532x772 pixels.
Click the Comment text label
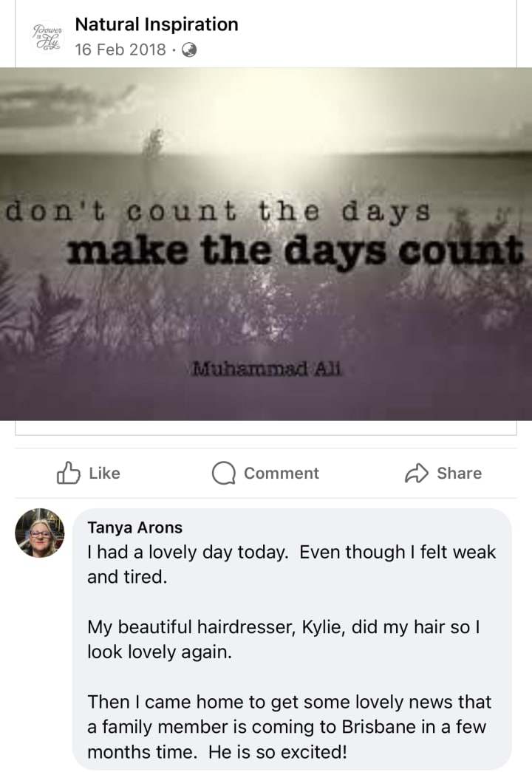point(282,473)
